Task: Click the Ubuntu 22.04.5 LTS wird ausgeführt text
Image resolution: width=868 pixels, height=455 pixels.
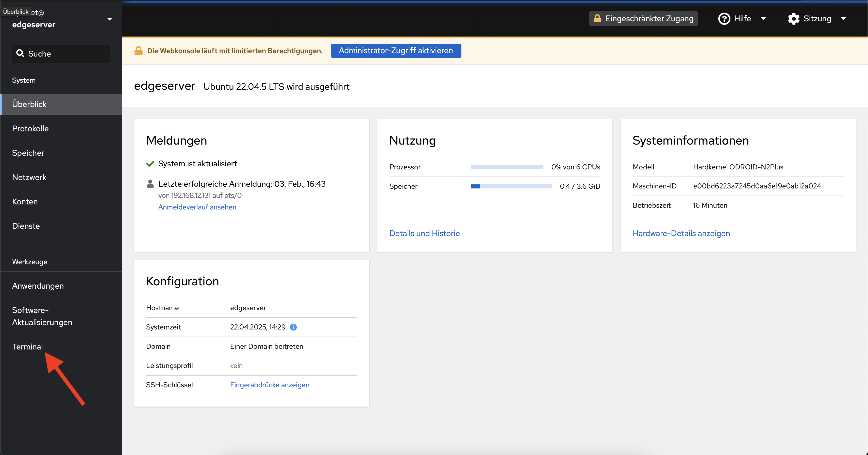Action: coord(276,87)
